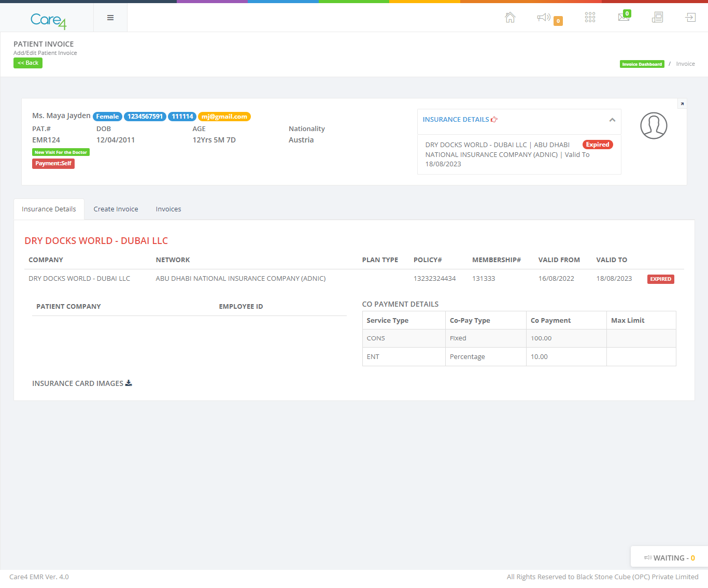Collapse the Insurance Details panel chevron
708x588 pixels.
coord(612,120)
